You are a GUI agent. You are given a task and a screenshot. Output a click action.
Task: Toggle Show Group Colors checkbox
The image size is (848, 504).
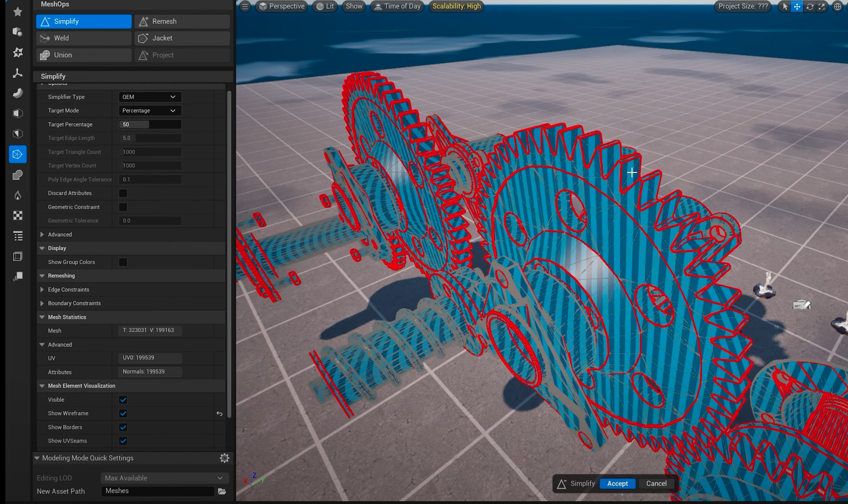(x=123, y=262)
